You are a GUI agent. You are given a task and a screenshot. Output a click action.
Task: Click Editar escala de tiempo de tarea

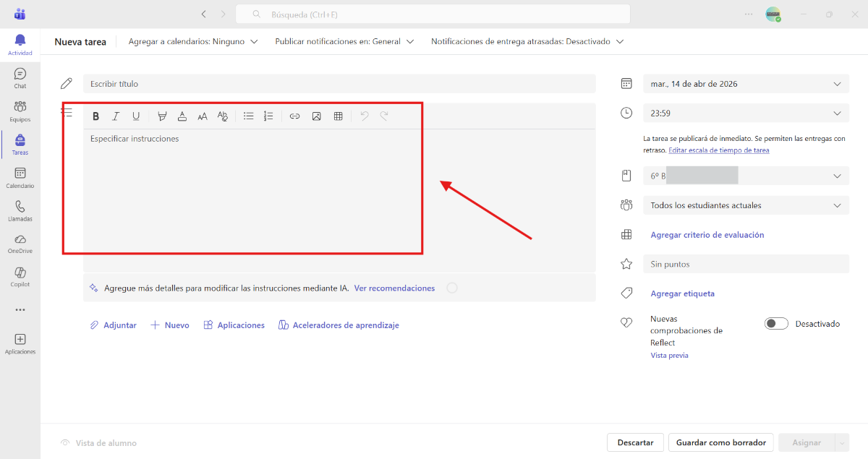click(x=719, y=150)
